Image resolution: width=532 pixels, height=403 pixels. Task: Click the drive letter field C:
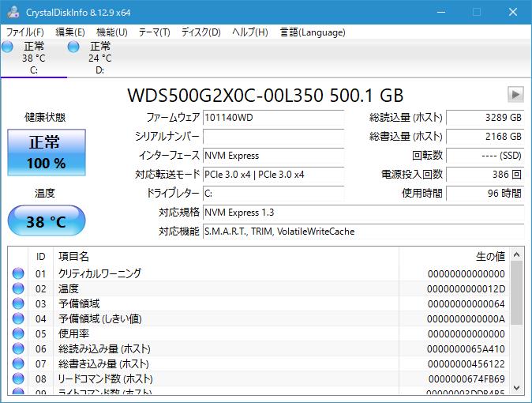273,194
